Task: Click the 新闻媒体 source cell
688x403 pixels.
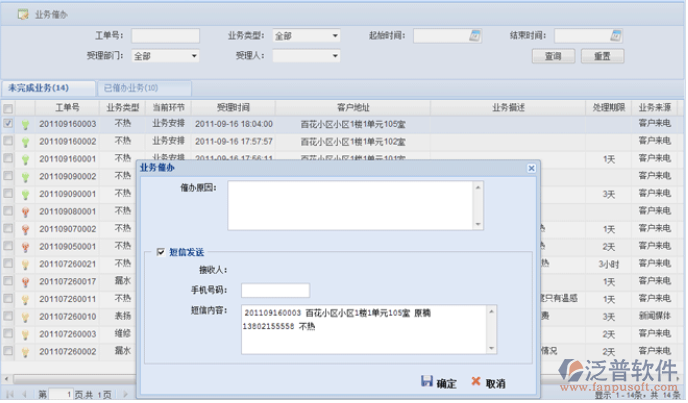Action: [655, 317]
